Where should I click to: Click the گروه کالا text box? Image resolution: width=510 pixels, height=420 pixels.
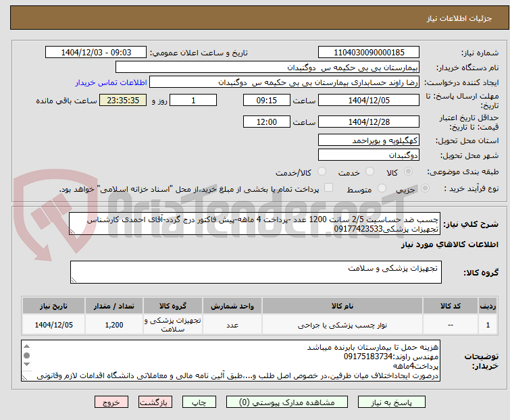pos(255,272)
